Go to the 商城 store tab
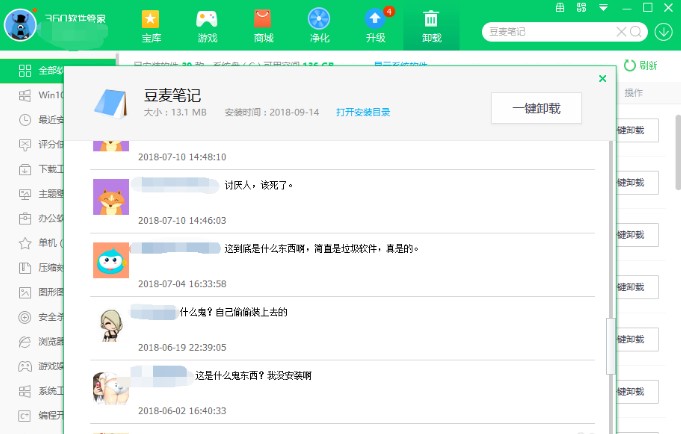This screenshot has width=681, height=434. [x=263, y=25]
